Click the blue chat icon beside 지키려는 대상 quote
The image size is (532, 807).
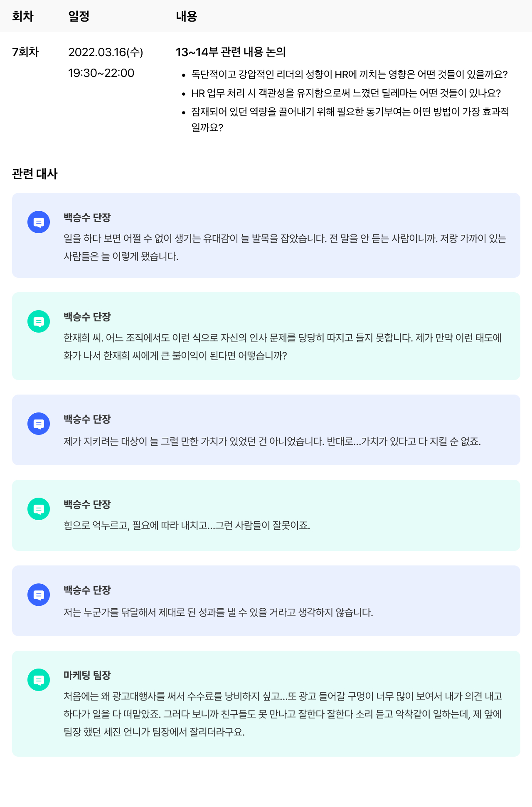(39, 424)
